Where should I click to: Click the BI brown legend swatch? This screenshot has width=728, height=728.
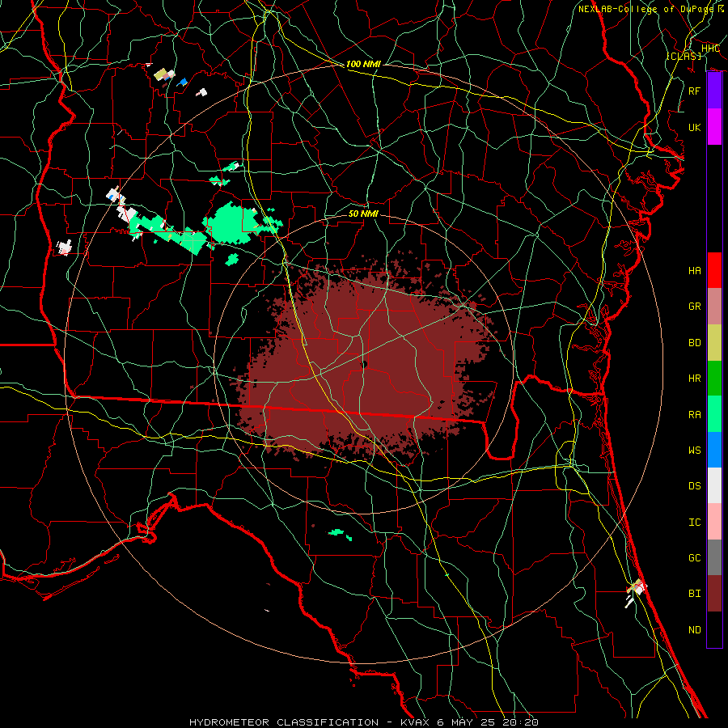[714, 594]
